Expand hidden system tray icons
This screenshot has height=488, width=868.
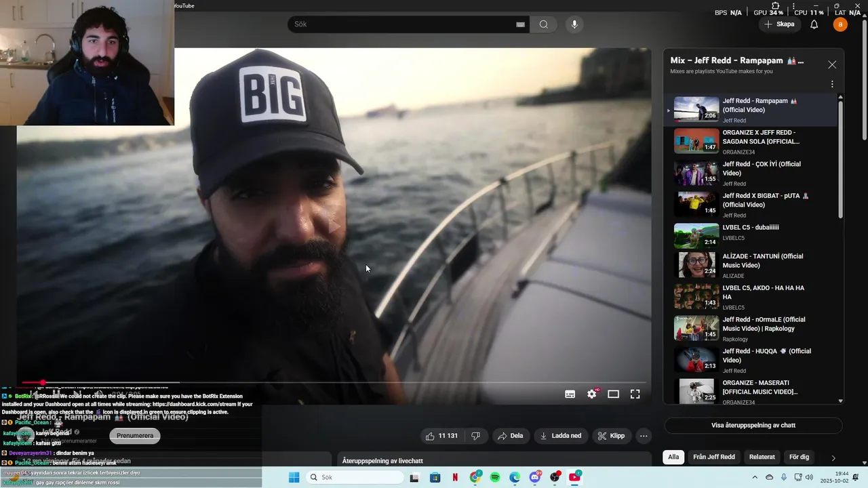pos(756,477)
